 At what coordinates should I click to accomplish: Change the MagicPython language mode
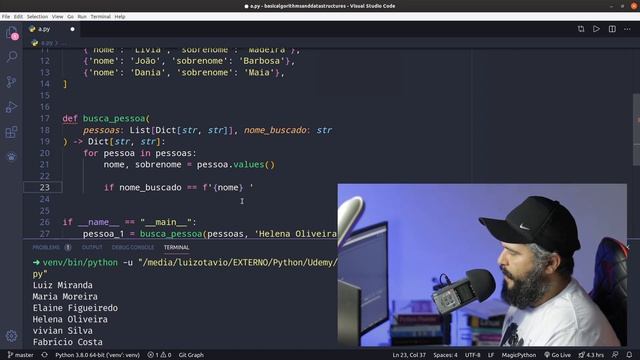[x=519, y=355]
